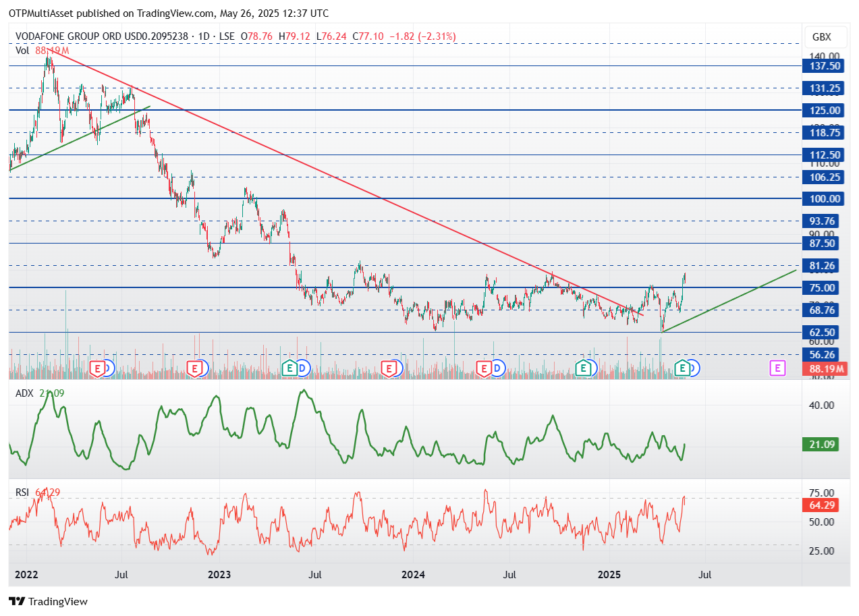The width and height of the screenshot is (859, 616).
Task: Click the TradingView logo at bottom left
Action: [x=48, y=601]
